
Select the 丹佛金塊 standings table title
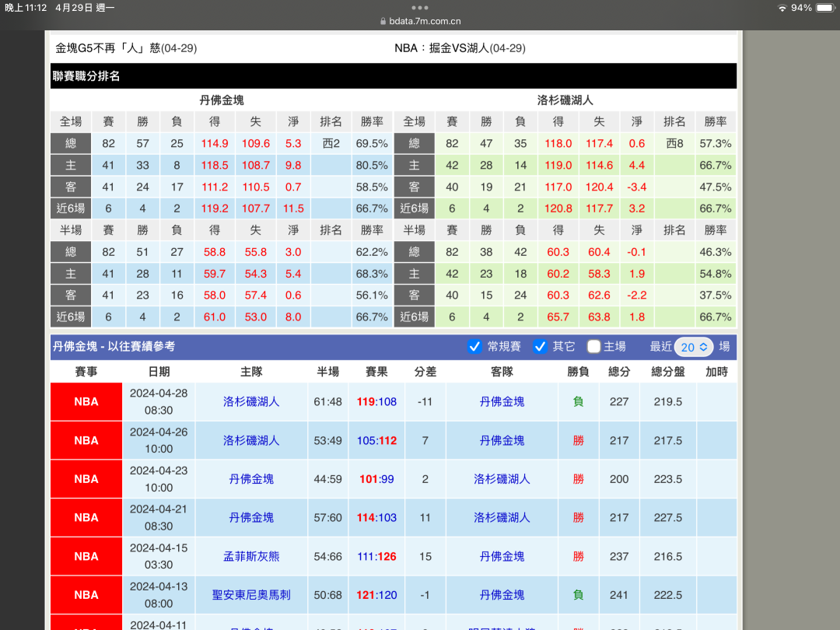click(222, 100)
